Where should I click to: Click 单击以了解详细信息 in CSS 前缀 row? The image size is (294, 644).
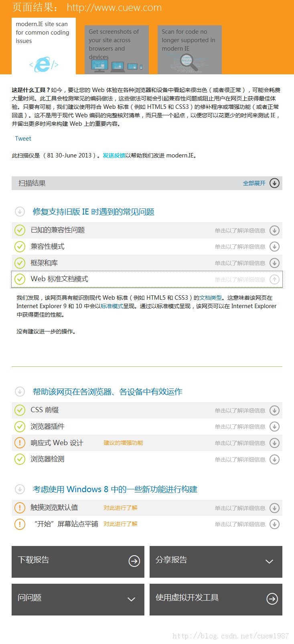coord(240,411)
